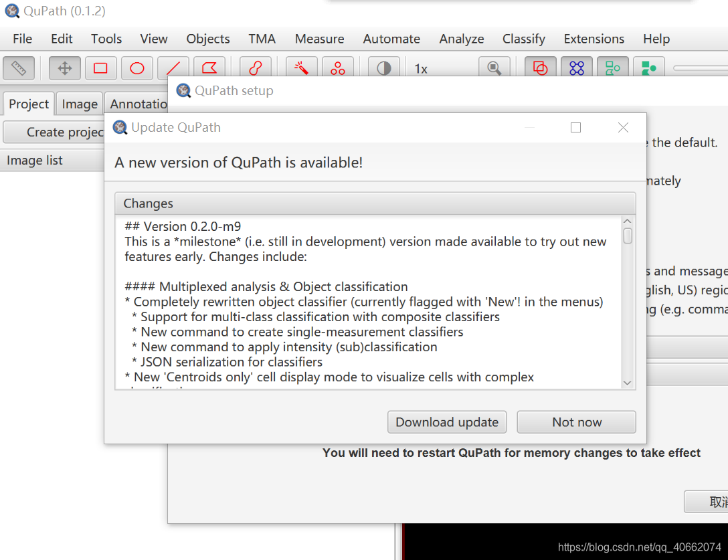The height and width of the screenshot is (560, 728).
Task: Open the Analyze menu
Action: coord(462,39)
